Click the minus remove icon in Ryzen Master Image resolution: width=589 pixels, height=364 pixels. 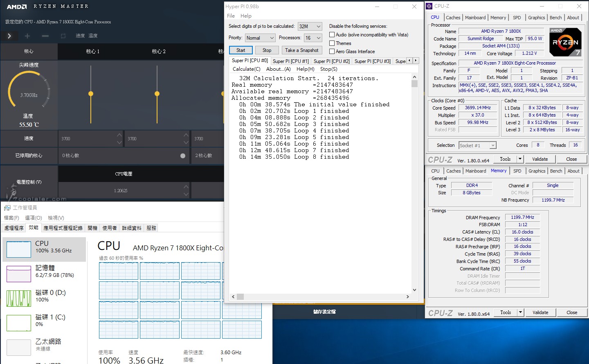(x=45, y=36)
